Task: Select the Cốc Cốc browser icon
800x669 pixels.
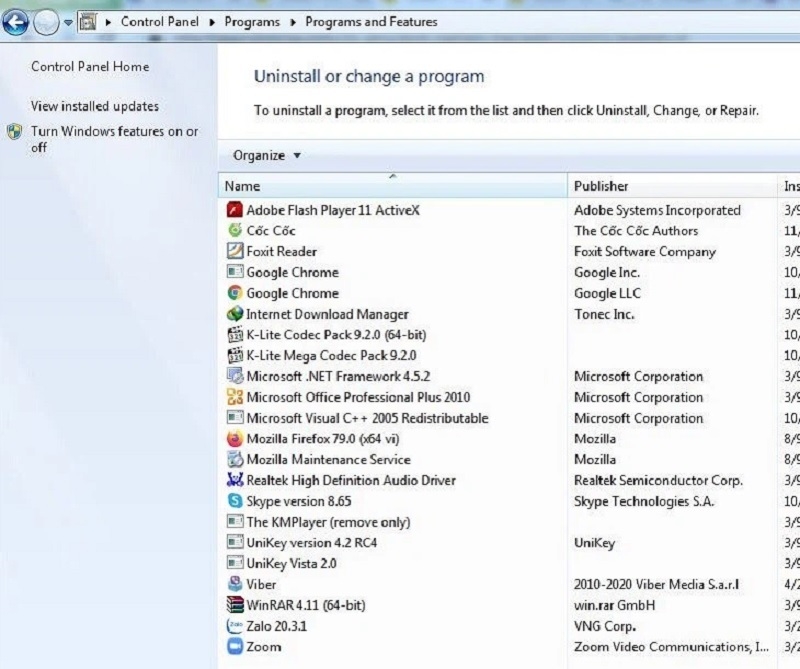Action: pos(234,231)
